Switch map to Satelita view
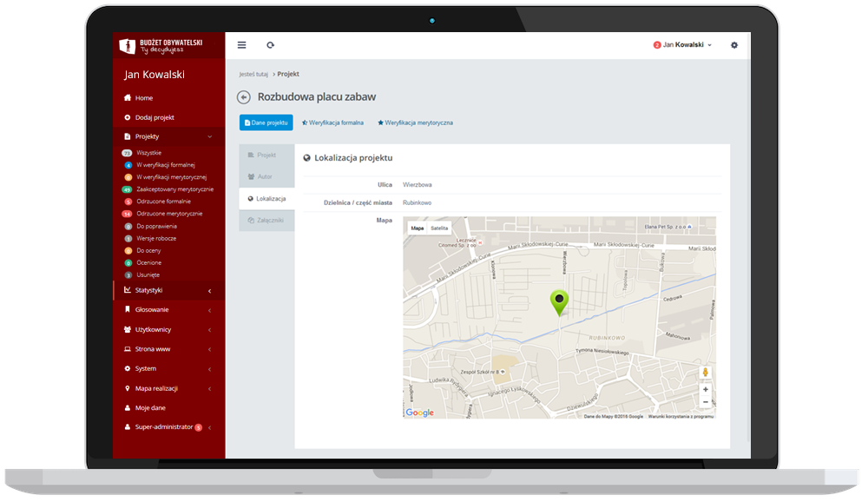The height and width of the screenshot is (502, 868). 439,228
